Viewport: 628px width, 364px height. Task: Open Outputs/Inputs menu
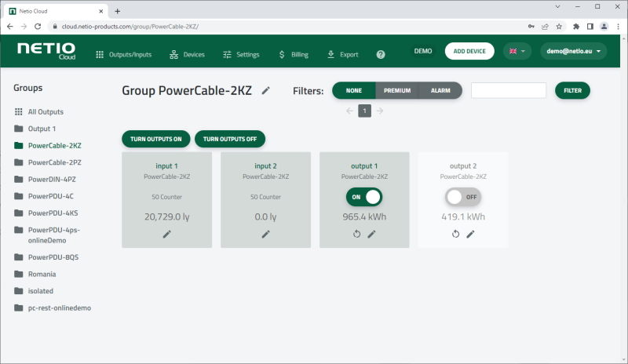click(123, 55)
